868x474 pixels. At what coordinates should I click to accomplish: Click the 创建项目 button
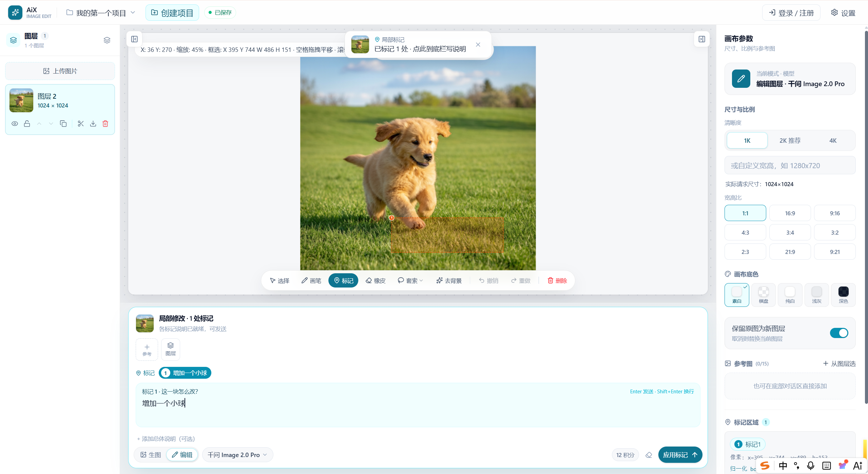pos(172,13)
